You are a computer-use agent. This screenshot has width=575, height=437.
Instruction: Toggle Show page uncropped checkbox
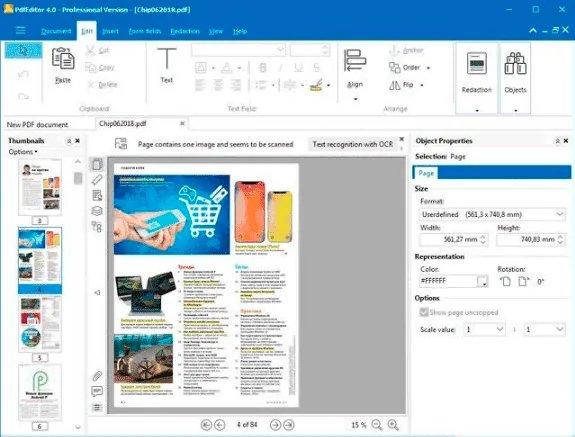pos(424,312)
